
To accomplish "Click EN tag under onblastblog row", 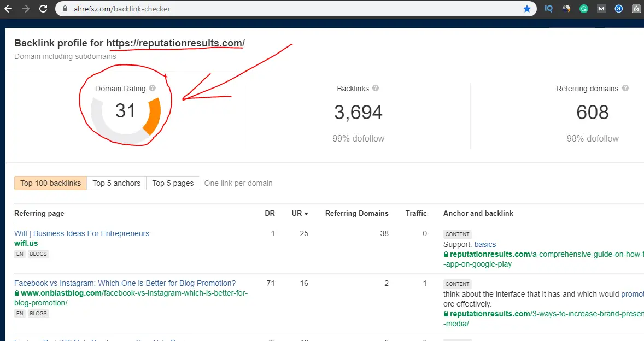I will (20, 314).
